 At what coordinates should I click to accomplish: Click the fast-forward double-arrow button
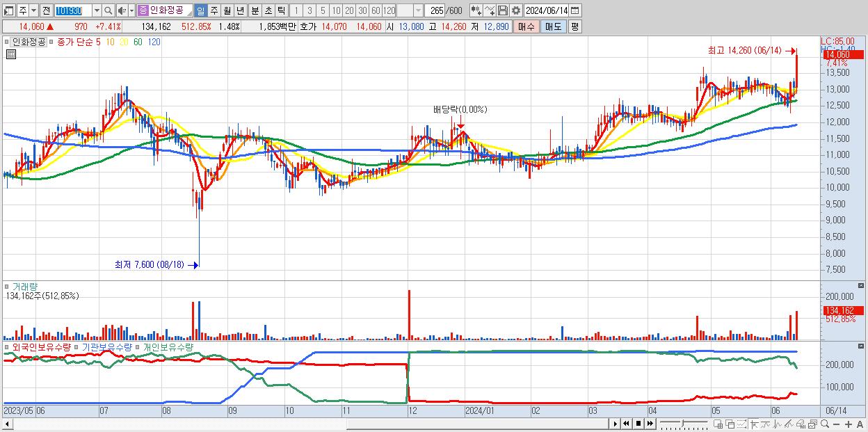[x=650, y=424]
